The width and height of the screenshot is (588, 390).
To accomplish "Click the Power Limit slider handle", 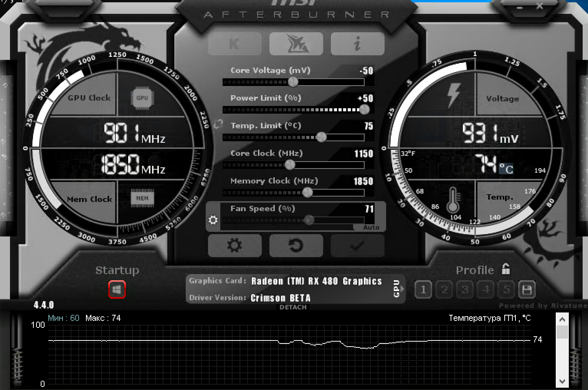I will 364,109.
